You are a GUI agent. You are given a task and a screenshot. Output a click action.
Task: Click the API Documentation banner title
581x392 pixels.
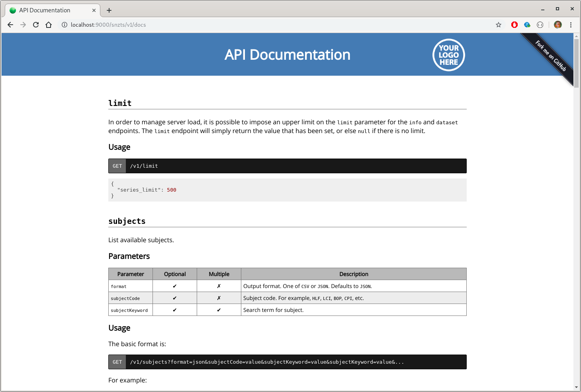point(288,55)
